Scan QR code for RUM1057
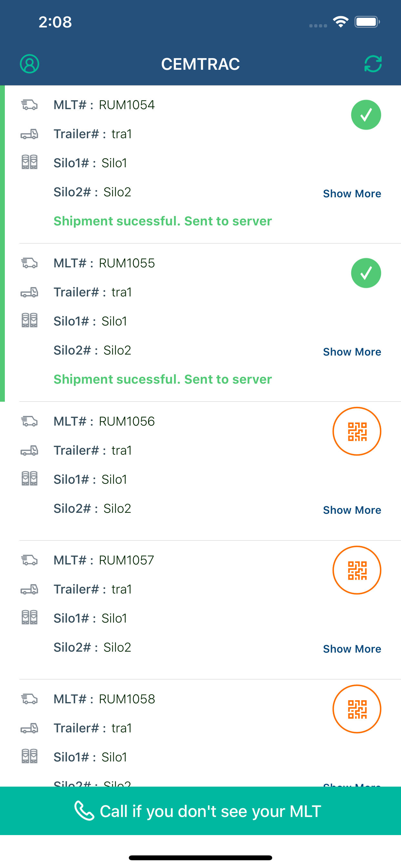Image resolution: width=401 pixels, height=868 pixels. pos(357,570)
